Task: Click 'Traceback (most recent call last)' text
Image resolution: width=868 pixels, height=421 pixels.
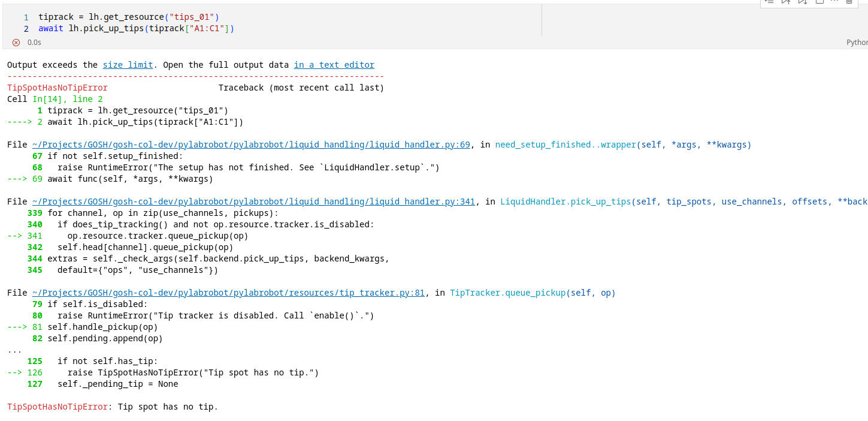Action: (301, 88)
